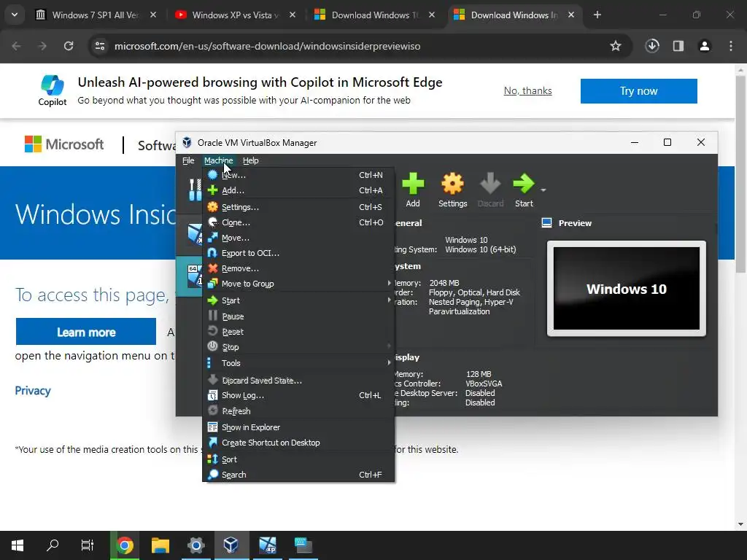
Task: Switch to Windows 7 SP1 tab
Action: pos(96,15)
